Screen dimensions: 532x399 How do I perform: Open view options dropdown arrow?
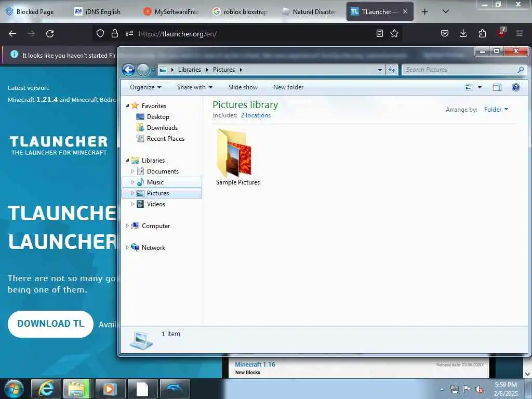[480, 87]
